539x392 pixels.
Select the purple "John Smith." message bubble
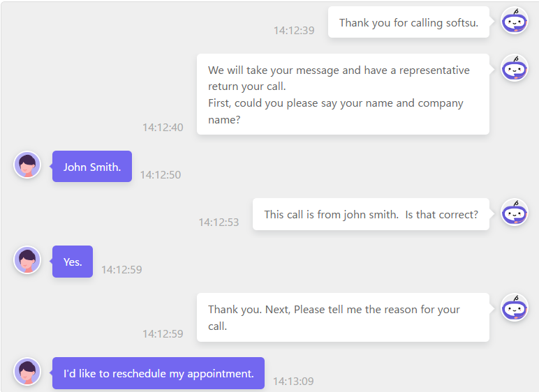tap(92, 166)
